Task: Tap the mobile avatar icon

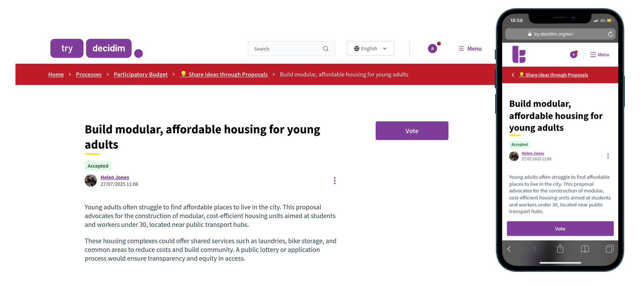Action: [574, 55]
